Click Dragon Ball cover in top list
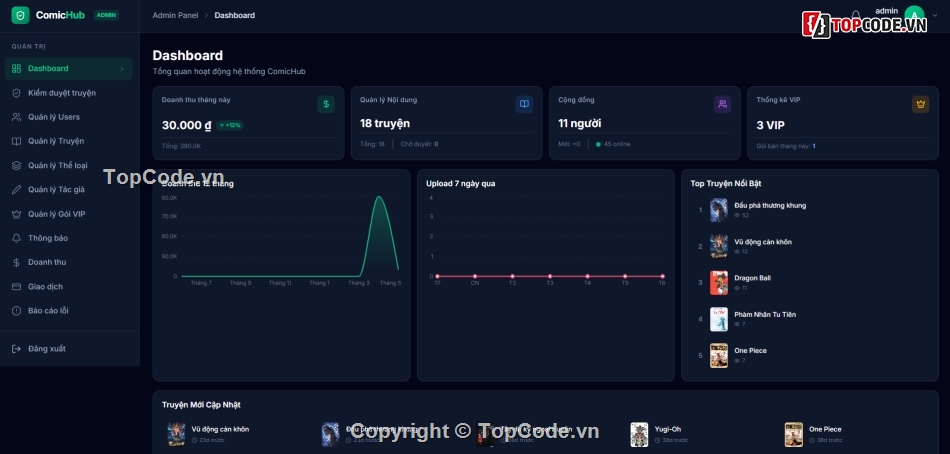 [719, 283]
